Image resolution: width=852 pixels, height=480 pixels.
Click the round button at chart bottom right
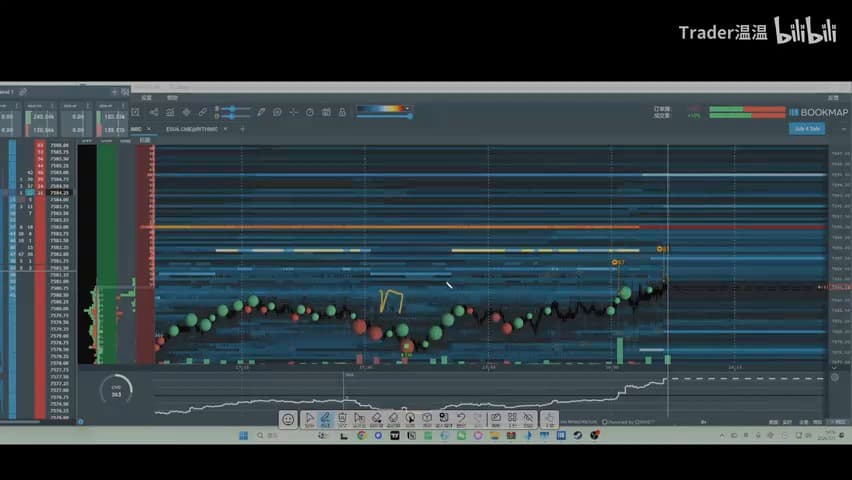click(x=835, y=377)
